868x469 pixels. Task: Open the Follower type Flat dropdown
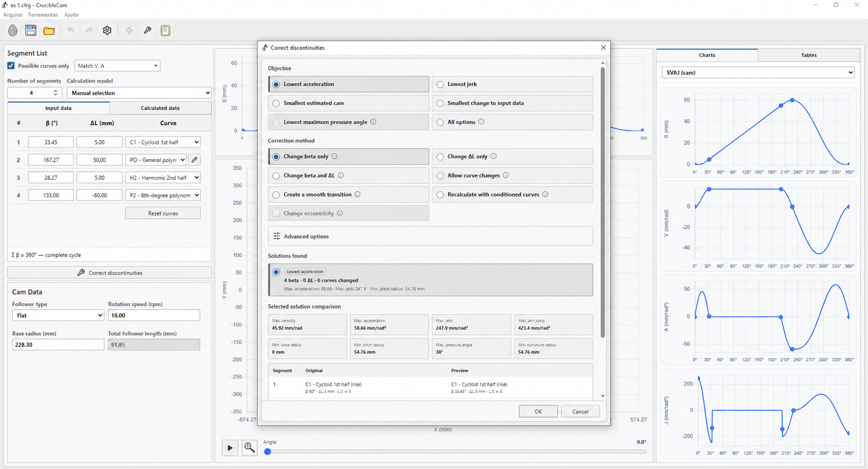(x=58, y=315)
